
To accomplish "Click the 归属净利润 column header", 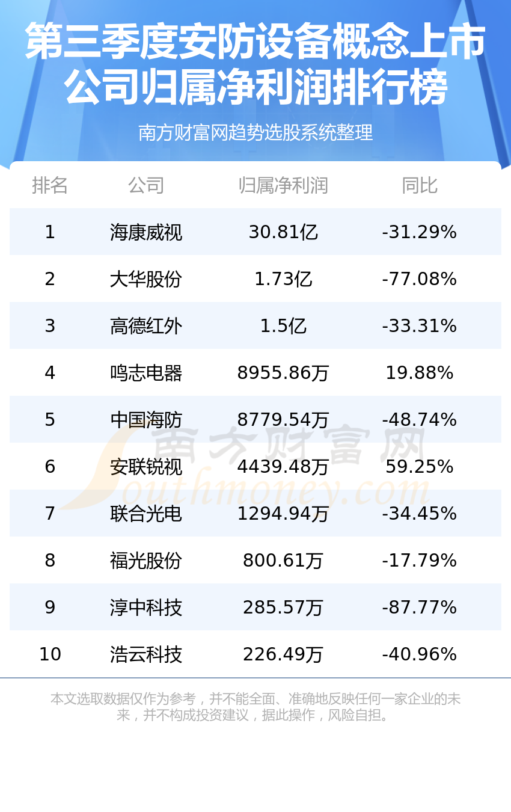I will point(283,185).
